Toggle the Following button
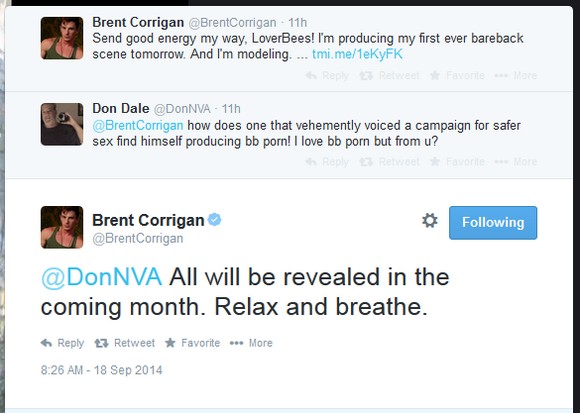The width and height of the screenshot is (580, 413). [x=493, y=223]
